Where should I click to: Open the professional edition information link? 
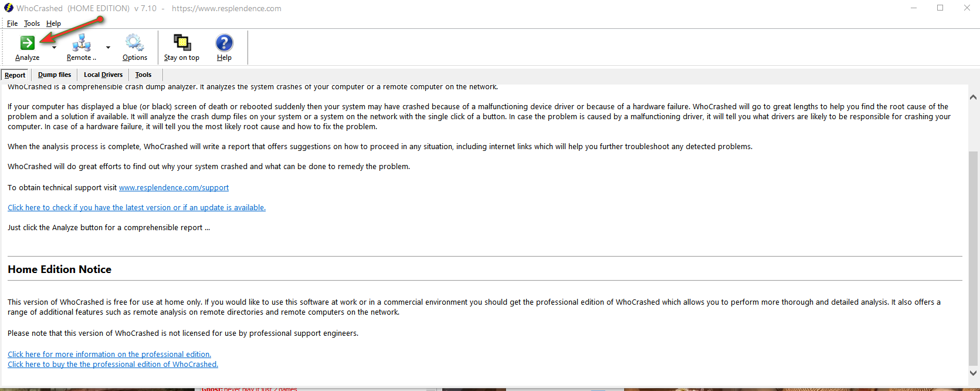[x=109, y=355]
